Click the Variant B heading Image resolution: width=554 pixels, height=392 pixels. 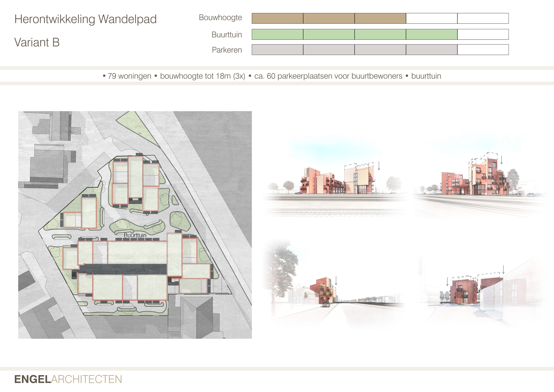click(x=37, y=43)
